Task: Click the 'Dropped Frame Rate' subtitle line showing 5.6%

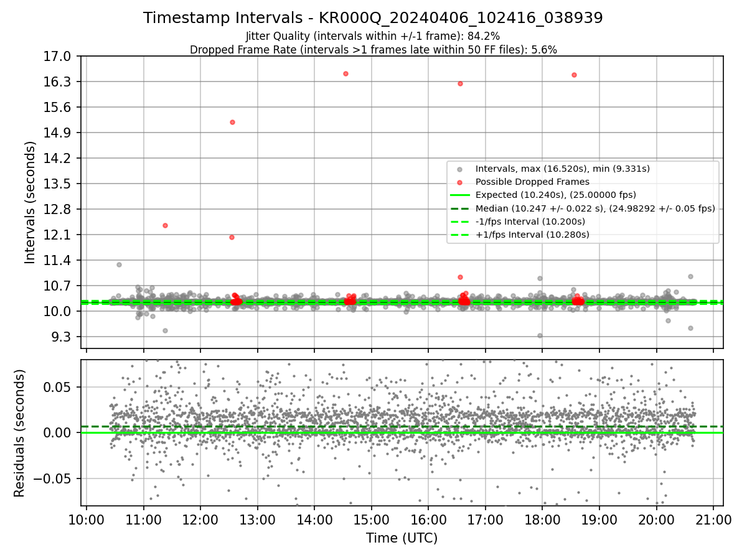Action: 373,49
